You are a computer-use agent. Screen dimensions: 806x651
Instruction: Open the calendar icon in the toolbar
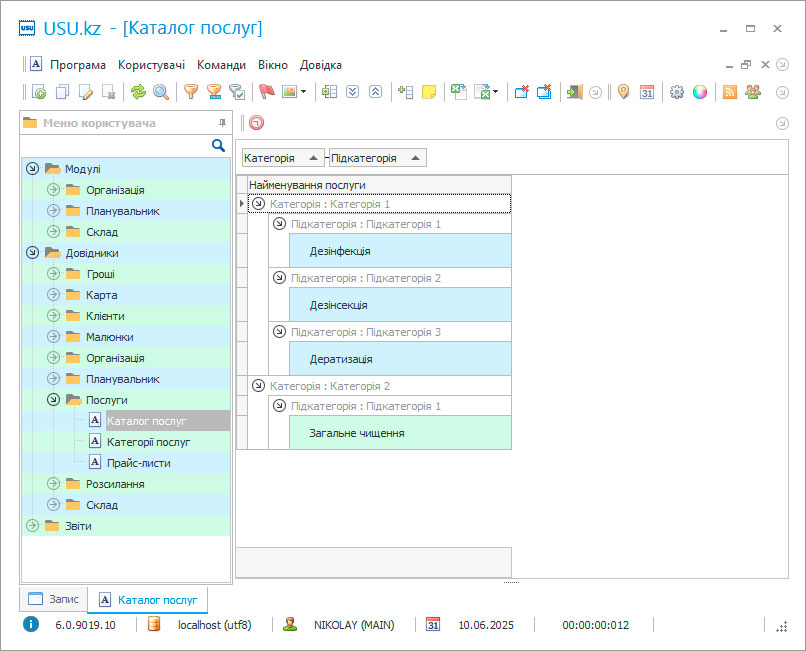[x=647, y=92]
